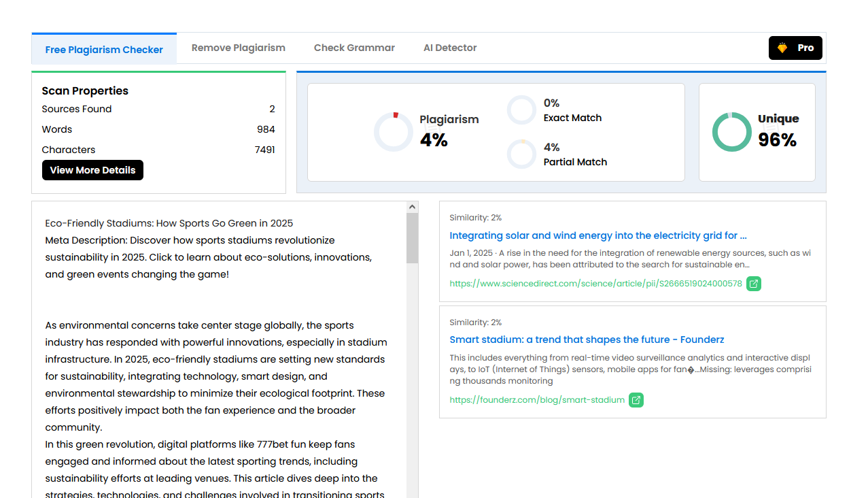868x498 pixels.
Task: Open the Check Grammar tab
Action: click(x=354, y=48)
